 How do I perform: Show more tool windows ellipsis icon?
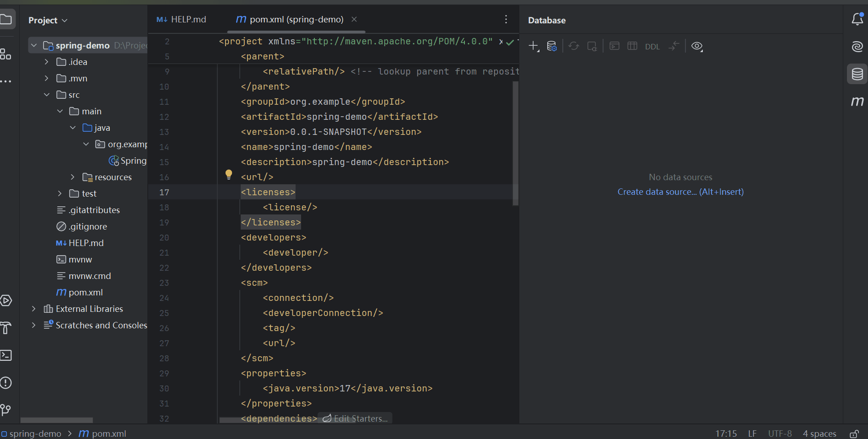[5, 81]
